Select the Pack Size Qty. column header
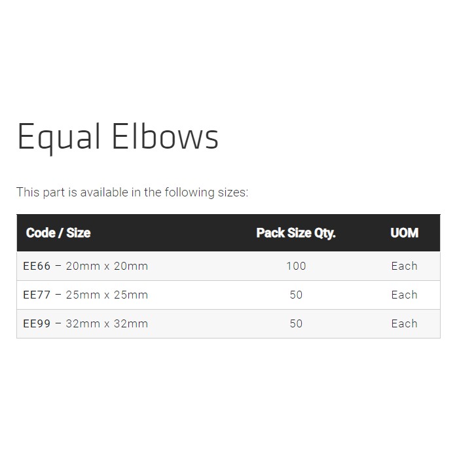The height and width of the screenshot is (476, 476). tap(296, 233)
